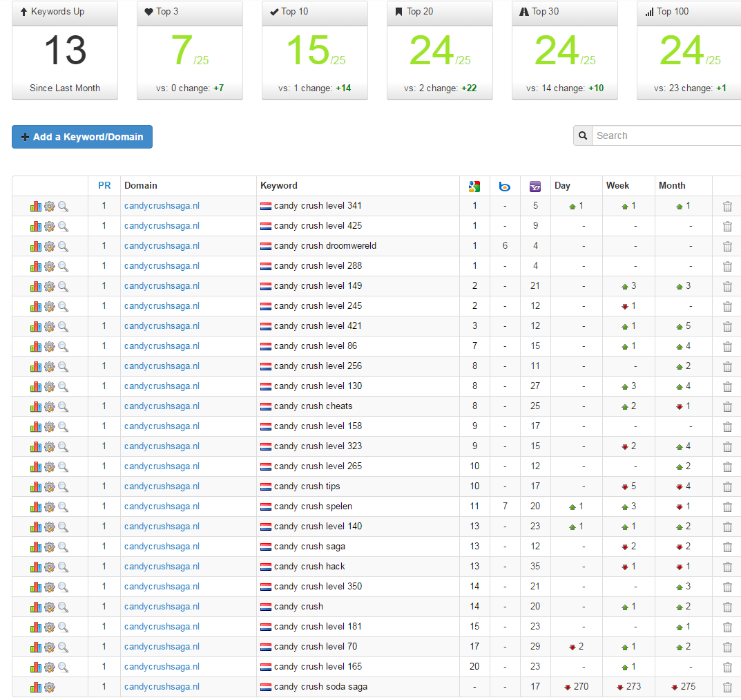
Task: Open chart icon for candy crush level 350
Action: coord(35,587)
